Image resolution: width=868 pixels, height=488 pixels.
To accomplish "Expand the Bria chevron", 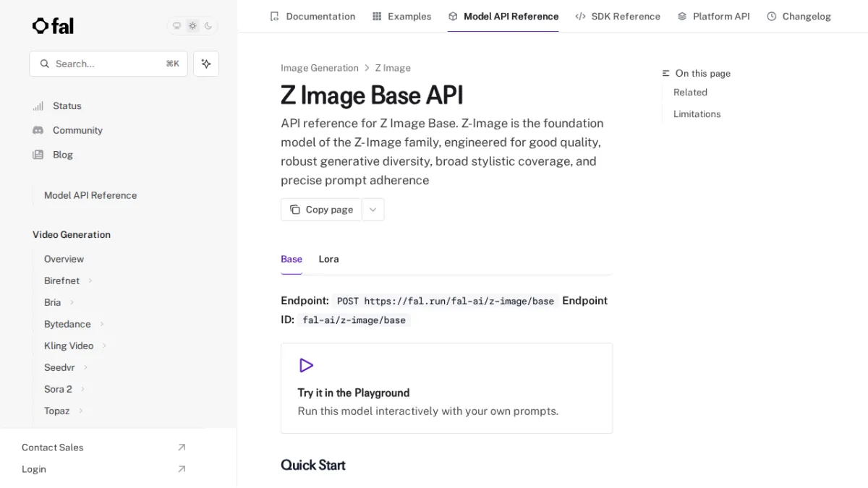I will pyautogui.click(x=72, y=302).
